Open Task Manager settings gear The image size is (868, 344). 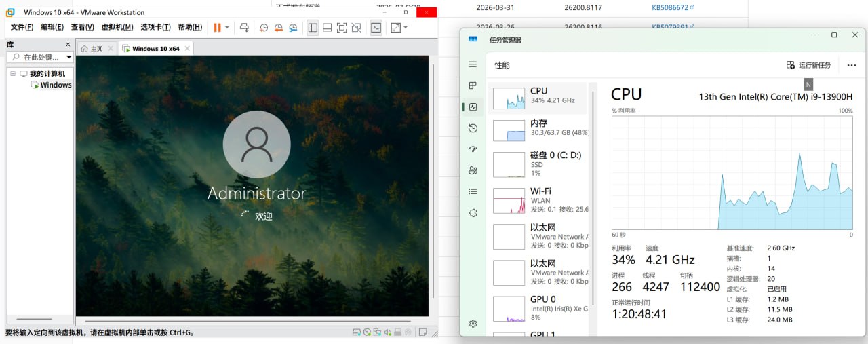pyautogui.click(x=473, y=324)
